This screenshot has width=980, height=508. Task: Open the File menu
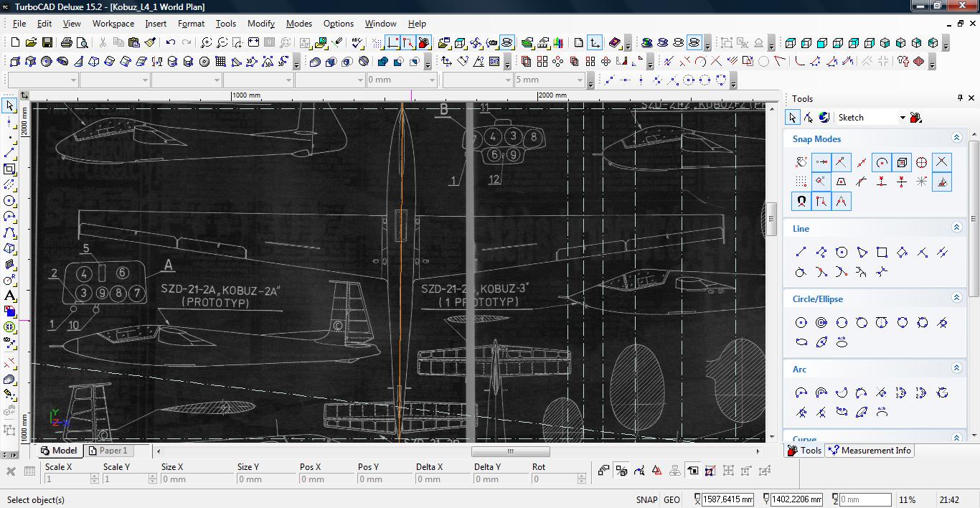[19, 24]
